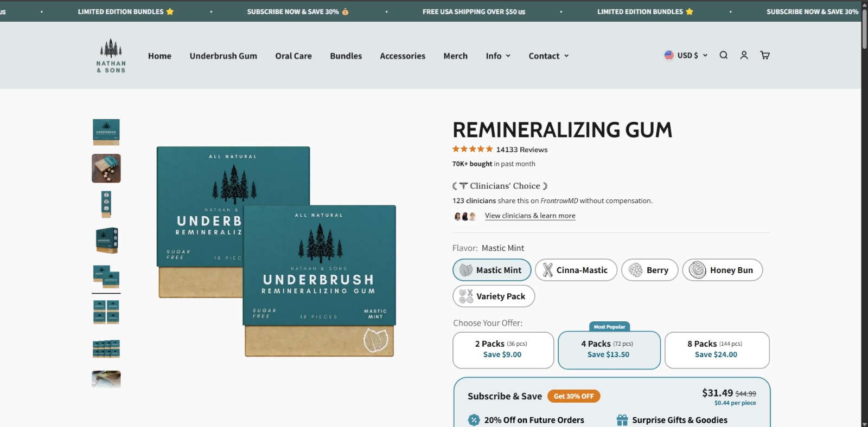Click View clinicians & learn more link
This screenshot has width=868, height=427.
pos(530,216)
